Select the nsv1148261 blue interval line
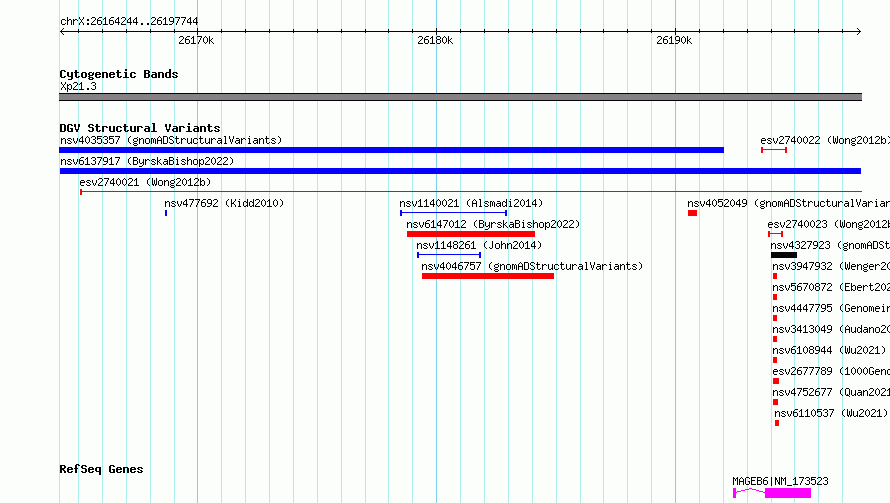Viewport: 890px width, 503px height. (449, 255)
